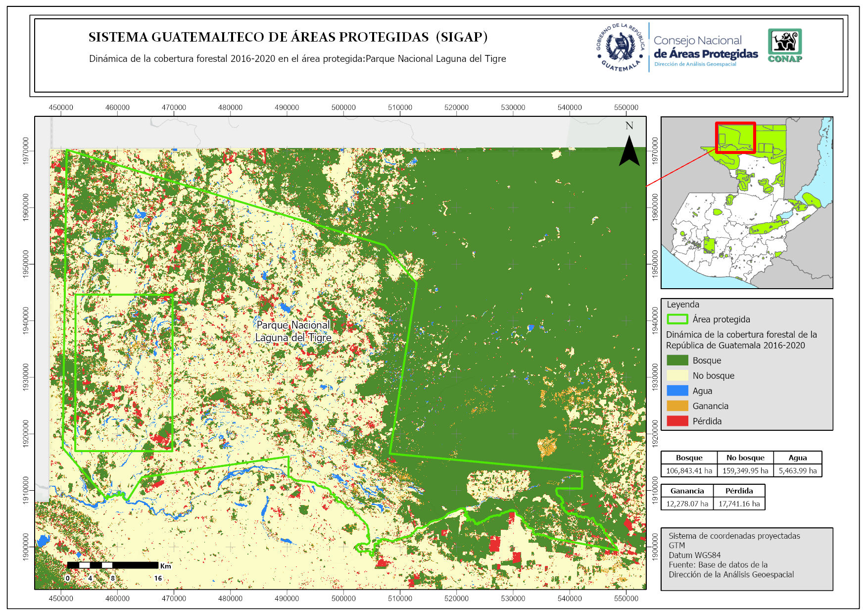Click the dark green Bosque legend swatch
Screen dimensions: 868x614
[677, 360]
